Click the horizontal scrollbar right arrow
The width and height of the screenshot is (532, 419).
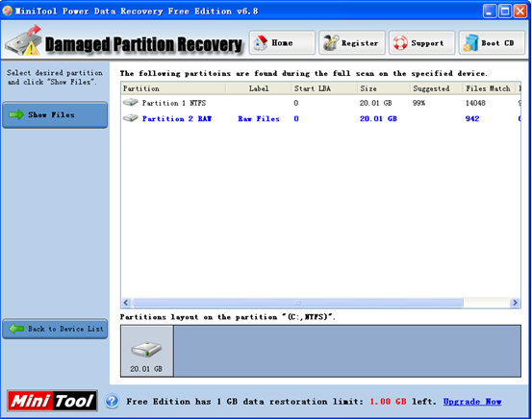click(x=515, y=303)
